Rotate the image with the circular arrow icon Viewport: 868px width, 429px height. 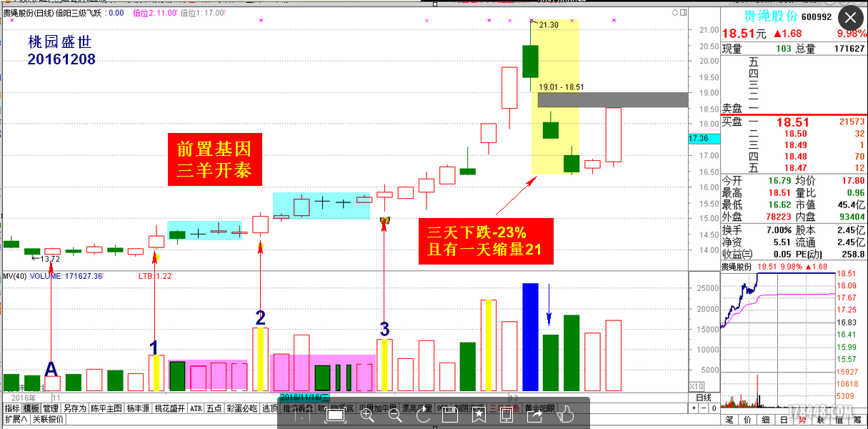(423, 414)
